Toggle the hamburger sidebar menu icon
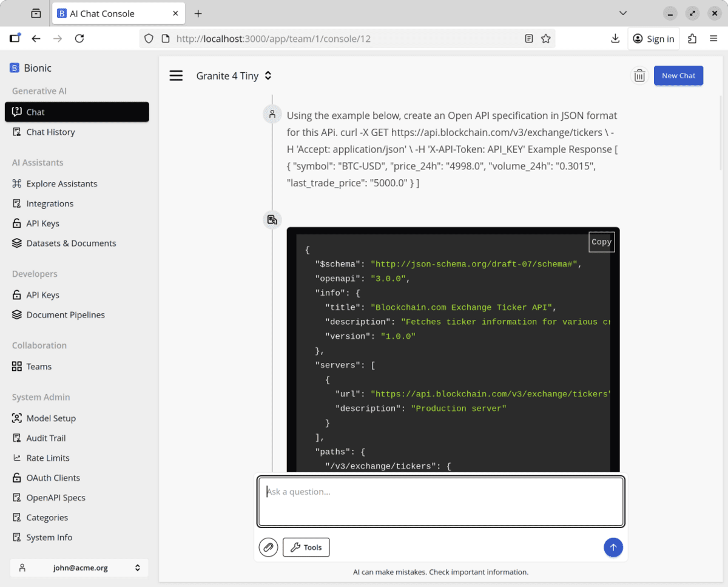Screen dimensions: 728x587 pyautogui.click(x=176, y=76)
